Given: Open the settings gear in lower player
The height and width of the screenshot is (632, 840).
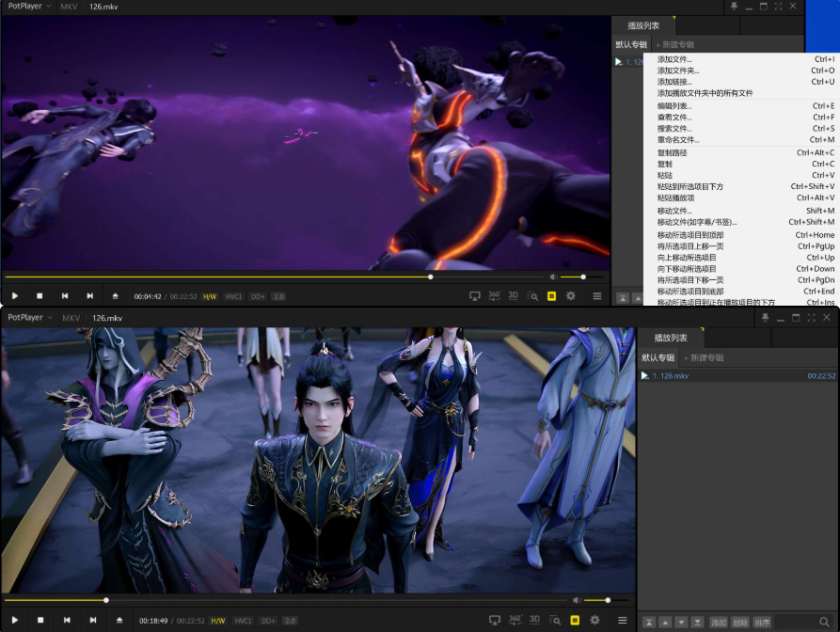Looking at the screenshot, I should click(x=594, y=621).
